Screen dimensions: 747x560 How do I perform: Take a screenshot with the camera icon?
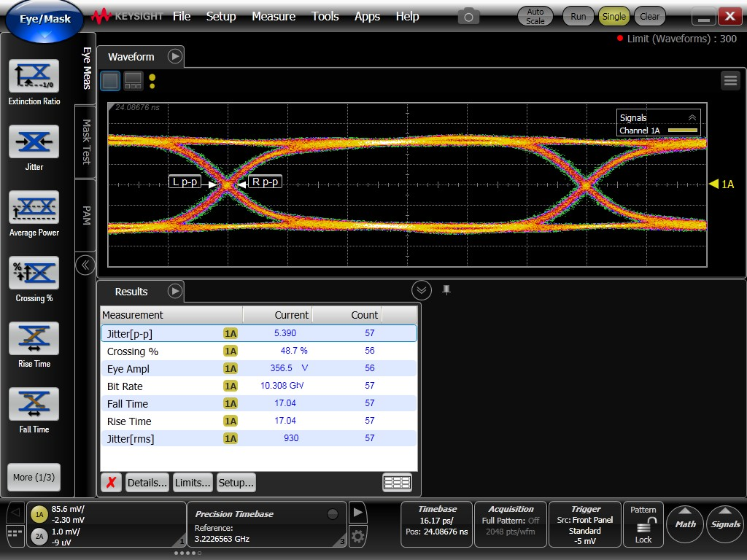pos(468,16)
